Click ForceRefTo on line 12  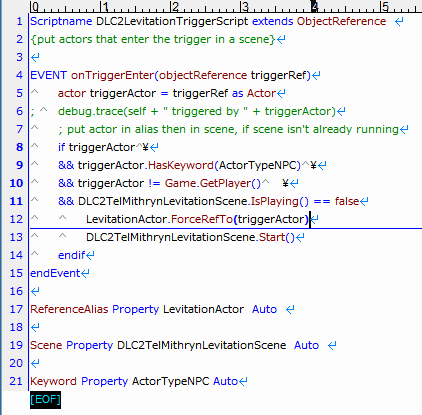(202, 219)
